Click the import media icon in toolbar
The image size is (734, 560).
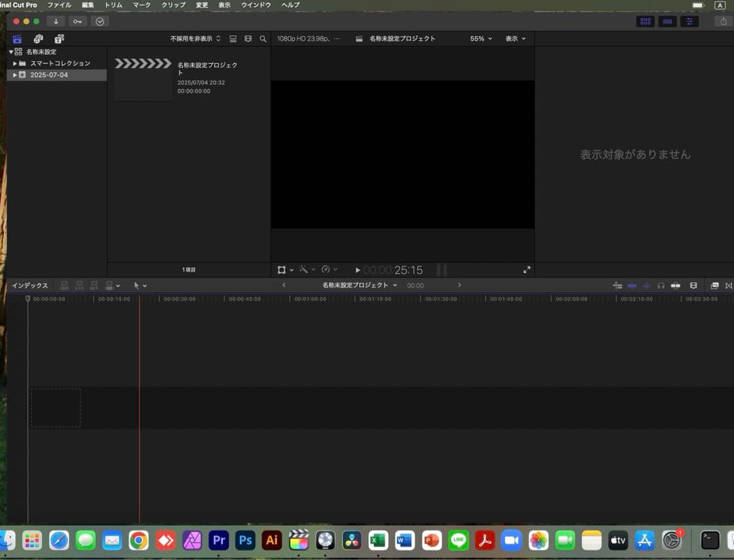(x=56, y=21)
